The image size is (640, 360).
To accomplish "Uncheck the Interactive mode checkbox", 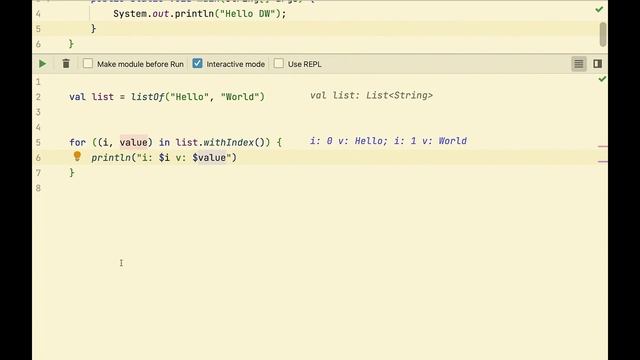I will (198, 64).
